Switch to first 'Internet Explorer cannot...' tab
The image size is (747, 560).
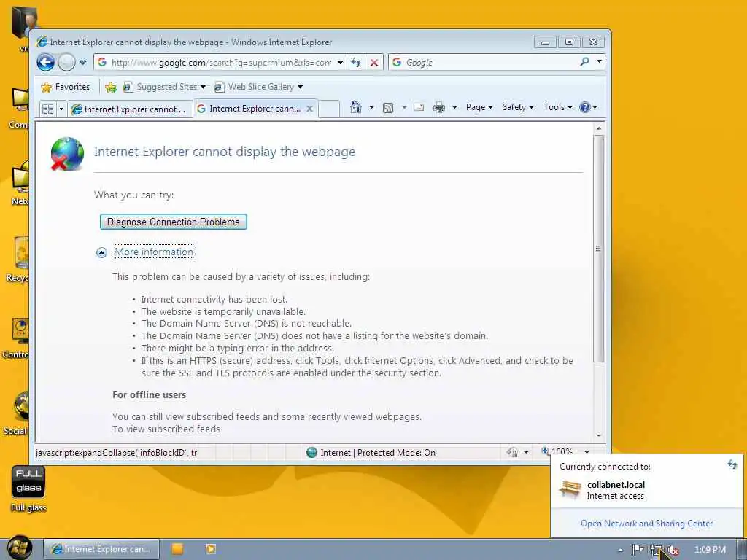point(130,109)
